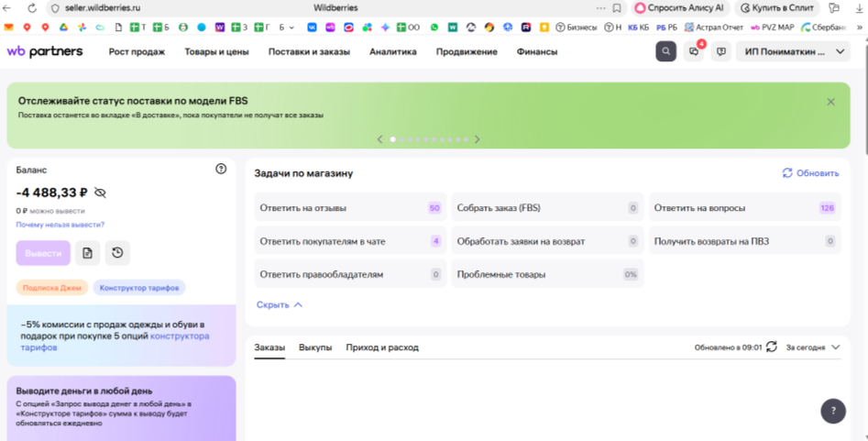This screenshot has width=868, height=441.
Task: Open the За сегодня period dropdown
Action: tap(813, 347)
